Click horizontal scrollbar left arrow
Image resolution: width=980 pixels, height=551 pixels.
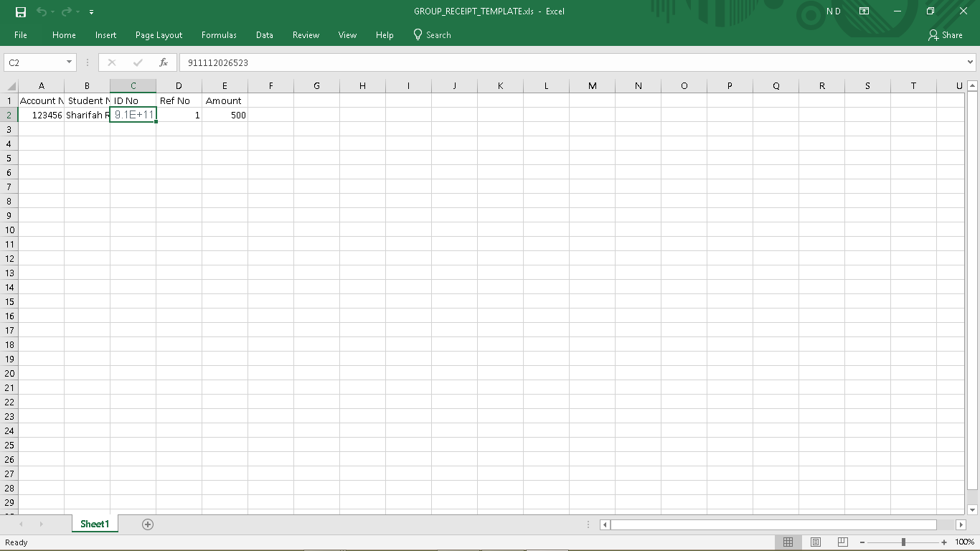[605, 524]
